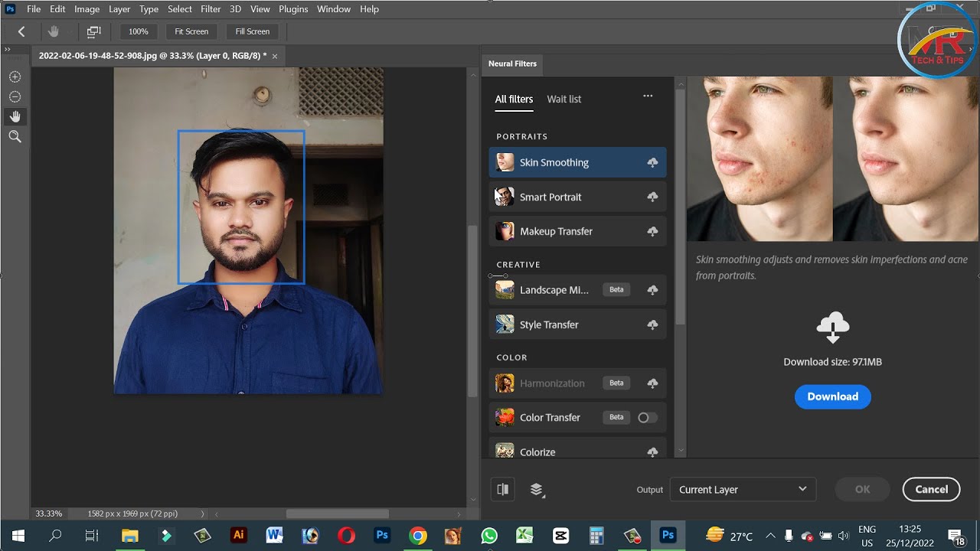Select the Add to selection brush tool
Screen dimensions: 980x551
tap(15, 77)
